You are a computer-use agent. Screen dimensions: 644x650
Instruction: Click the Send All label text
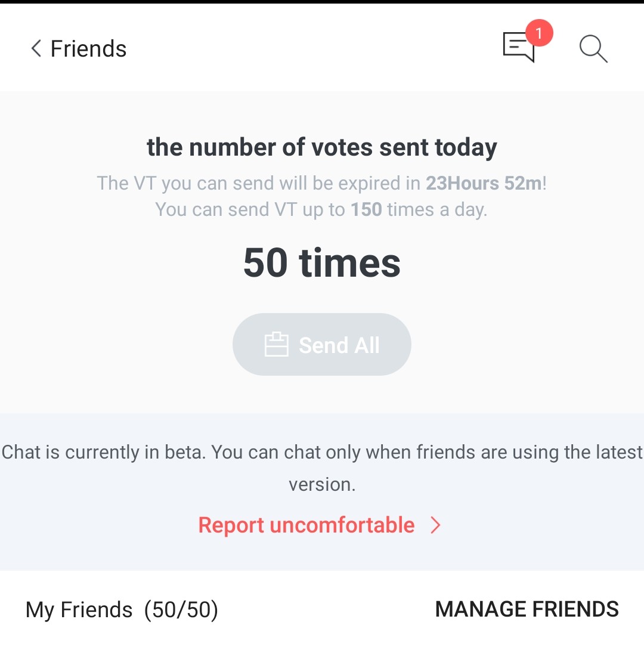click(x=339, y=345)
